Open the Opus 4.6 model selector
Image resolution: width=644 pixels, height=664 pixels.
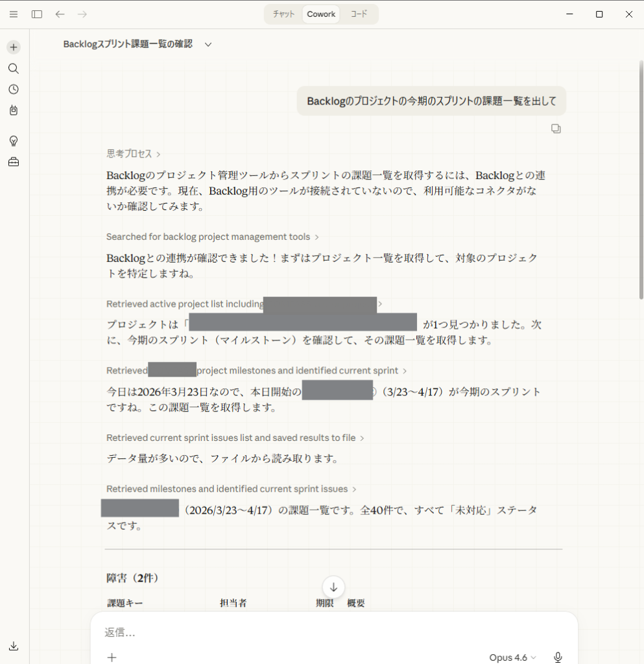512,658
